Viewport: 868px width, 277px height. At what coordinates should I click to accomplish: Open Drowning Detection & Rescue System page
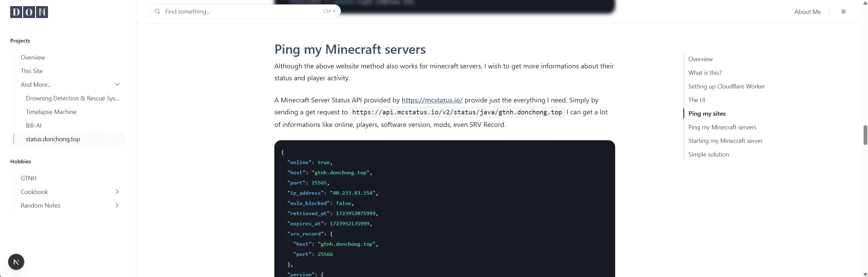pyautogui.click(x=73, y=98)
